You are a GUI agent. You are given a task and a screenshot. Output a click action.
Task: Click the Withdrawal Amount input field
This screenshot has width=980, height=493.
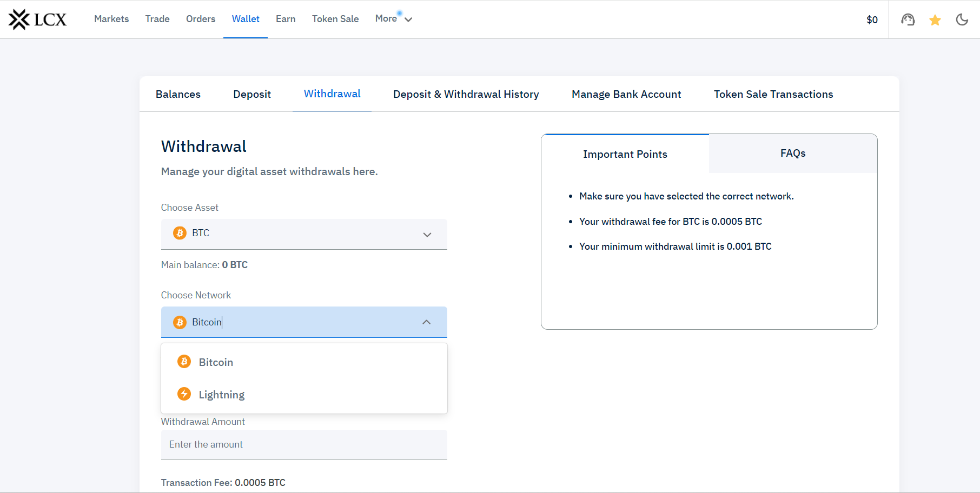click(x=304, y=444)
